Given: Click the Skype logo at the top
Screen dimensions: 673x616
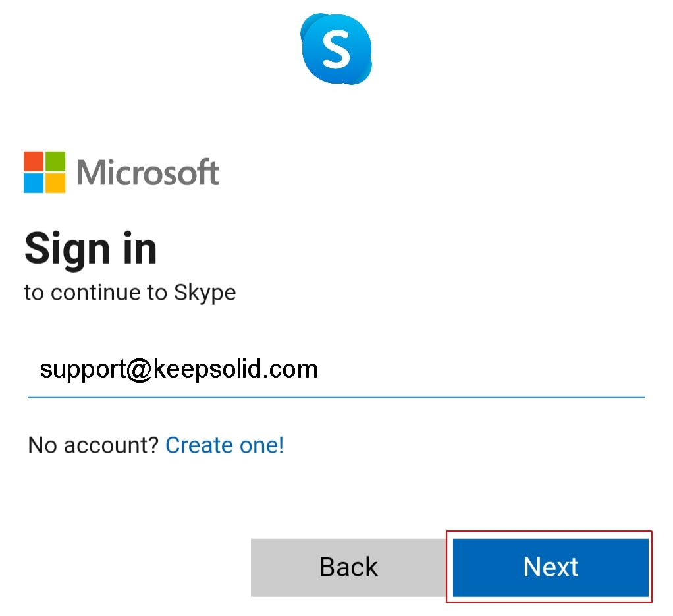Looking at the screenshot, I should (336, 49).
